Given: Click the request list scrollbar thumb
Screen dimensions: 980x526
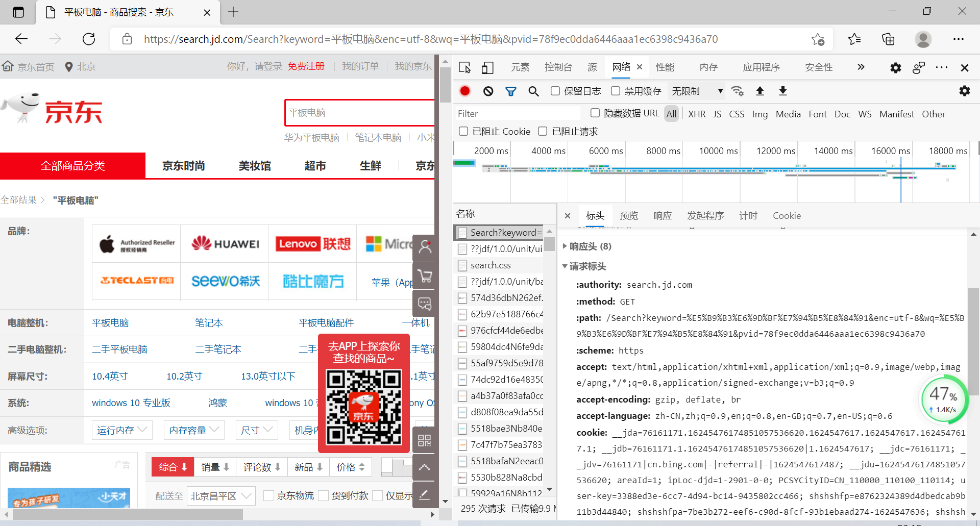Looking at the screenshot, I should [x=549, y=243].
